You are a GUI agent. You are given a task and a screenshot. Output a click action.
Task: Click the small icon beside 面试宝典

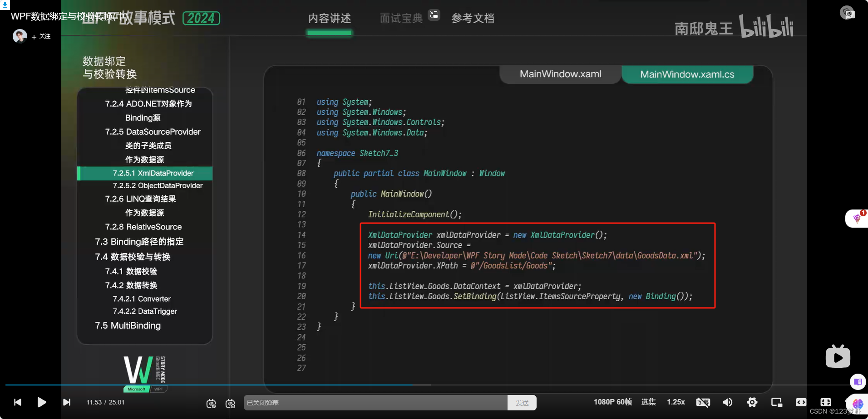(x=434, y=15)
